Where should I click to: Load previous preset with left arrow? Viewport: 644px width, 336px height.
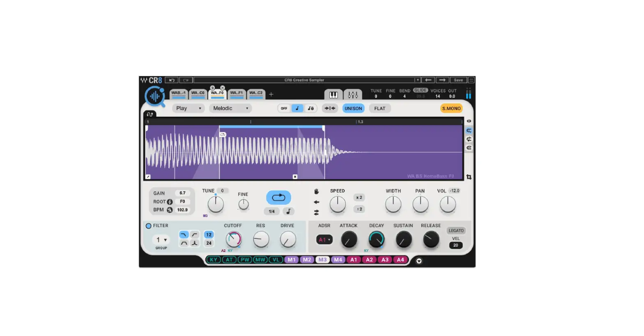click(428, 80)
